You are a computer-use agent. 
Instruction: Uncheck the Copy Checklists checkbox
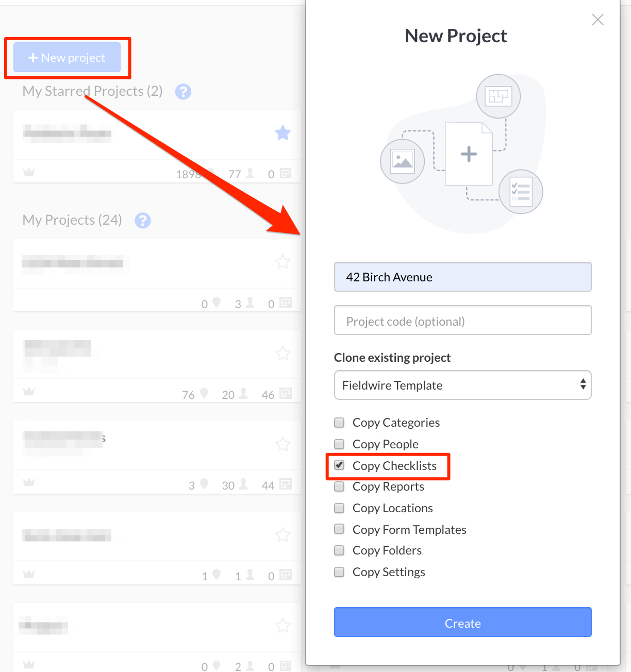[x=339, y=465]
